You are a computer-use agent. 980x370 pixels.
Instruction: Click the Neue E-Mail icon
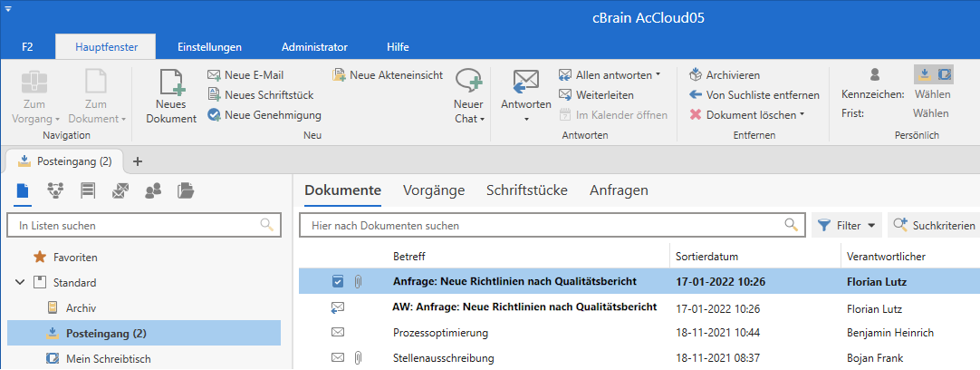[214, 75]
